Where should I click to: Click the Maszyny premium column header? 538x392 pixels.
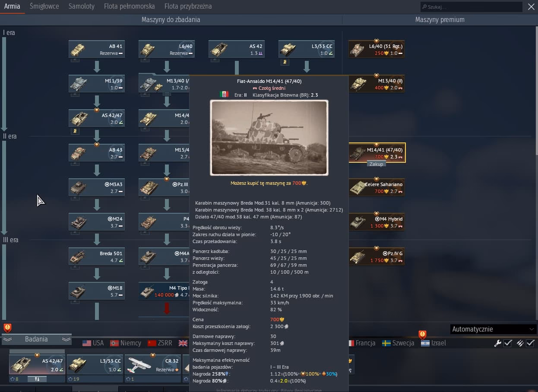(x=440, y=20)
